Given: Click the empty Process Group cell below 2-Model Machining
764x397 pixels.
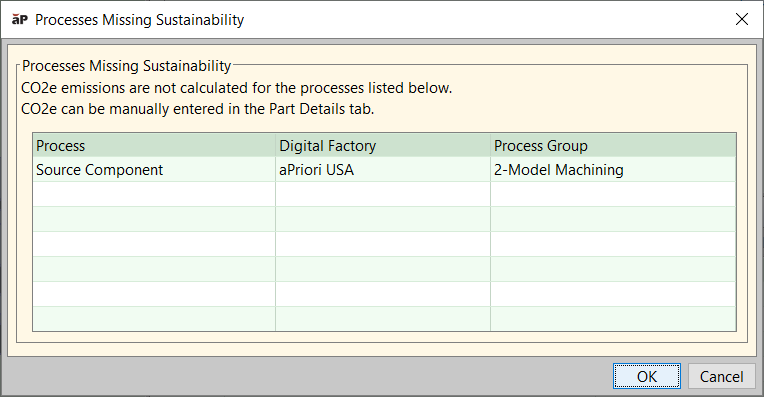Looking at the screenshot, I should (x=613, y=194).
